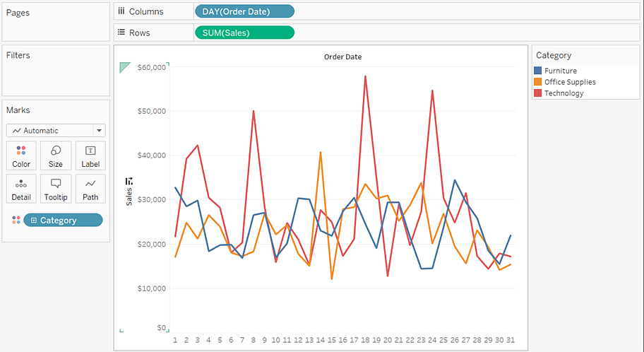Click the Pages shelf area
Viewport: 644px width, 352px height.
click(56, 25)
